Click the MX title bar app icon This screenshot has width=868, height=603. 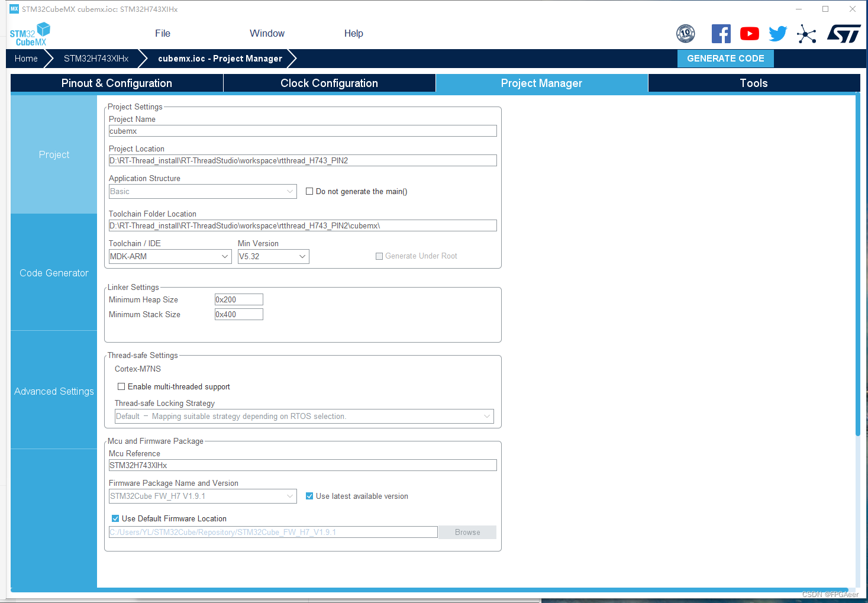14,9
